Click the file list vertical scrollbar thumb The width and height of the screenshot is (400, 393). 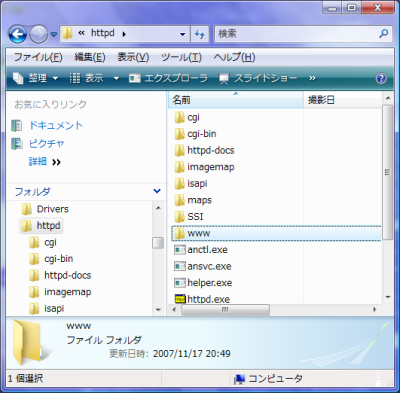[387, 172]
